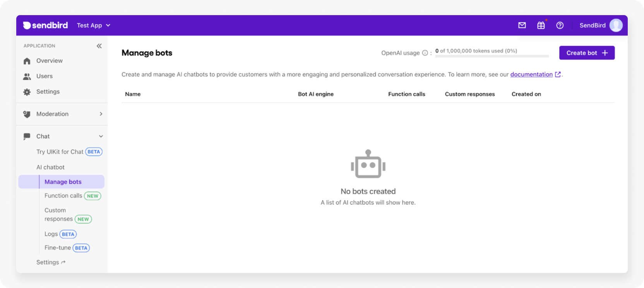Click the Manage bots page heading
Image resolution: width=644 pixels, height=288 pixels.
[147, 53]
